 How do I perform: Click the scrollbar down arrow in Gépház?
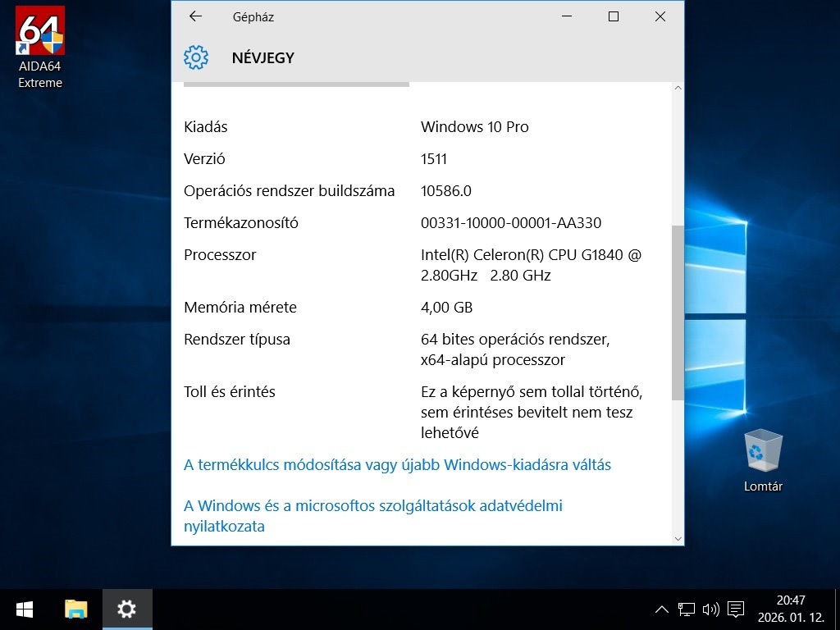click(x=678, y=539)
